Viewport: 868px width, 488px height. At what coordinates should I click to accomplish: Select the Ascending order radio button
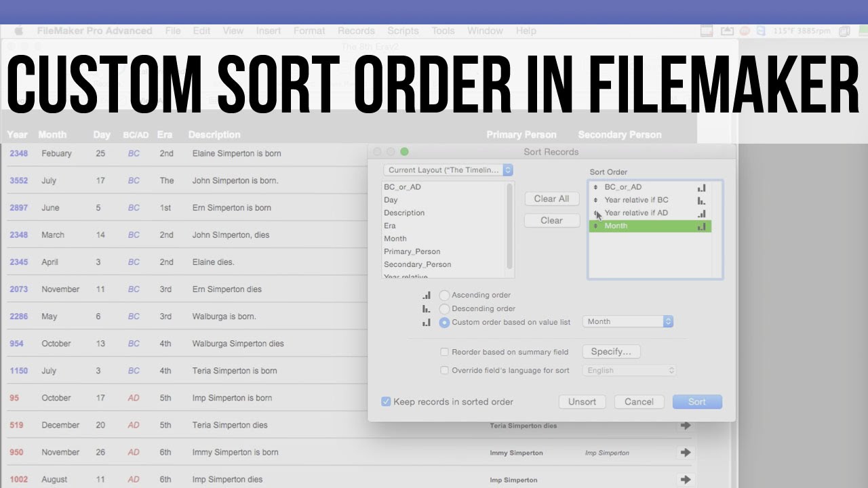click(444, 296)
